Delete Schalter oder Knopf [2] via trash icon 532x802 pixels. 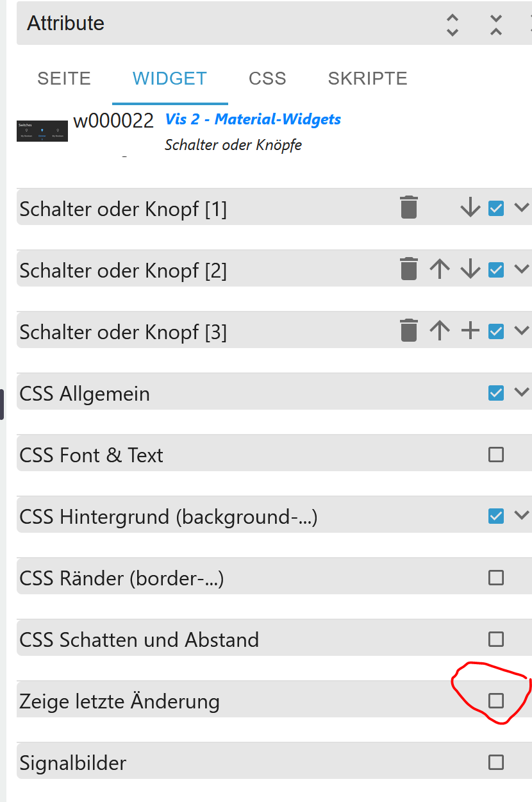pos(409,269)
